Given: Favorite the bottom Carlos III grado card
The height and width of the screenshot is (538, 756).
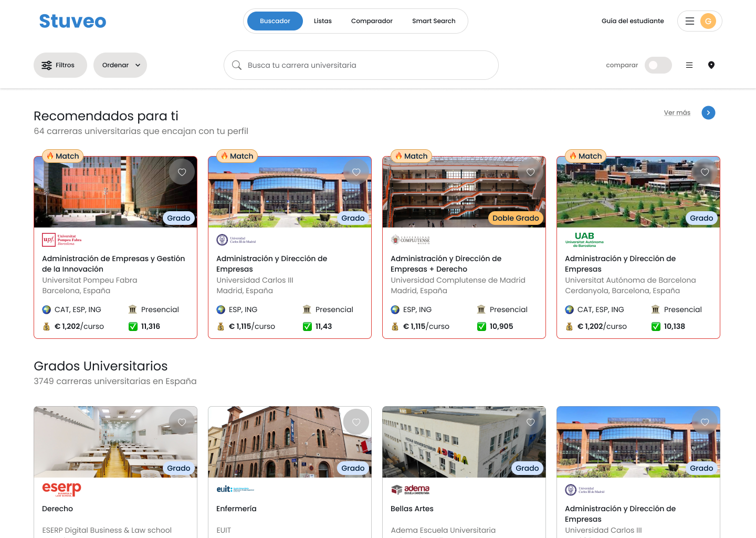Looking at the screenshot, I should coord(705,422).
